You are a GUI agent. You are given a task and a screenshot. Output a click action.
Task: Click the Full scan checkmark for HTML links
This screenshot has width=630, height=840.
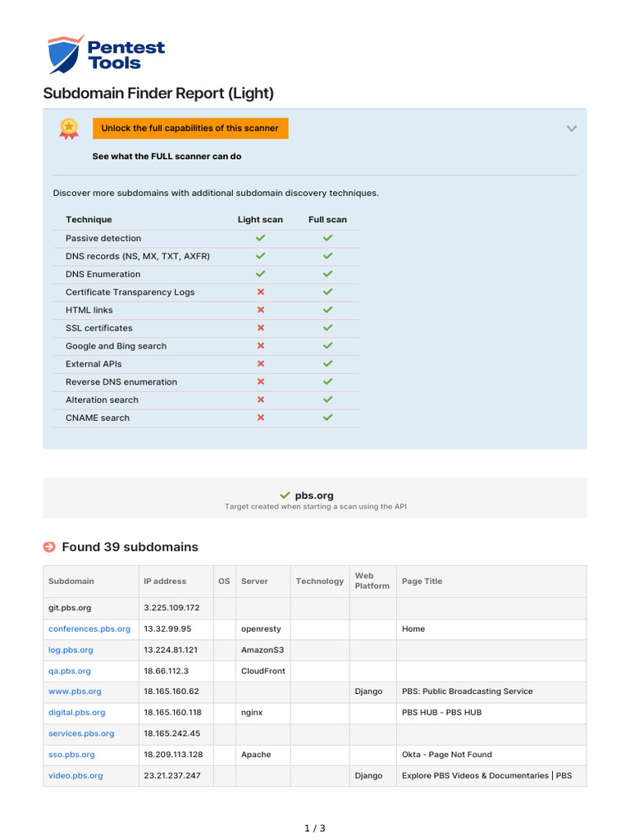click(x=327, y=310)
